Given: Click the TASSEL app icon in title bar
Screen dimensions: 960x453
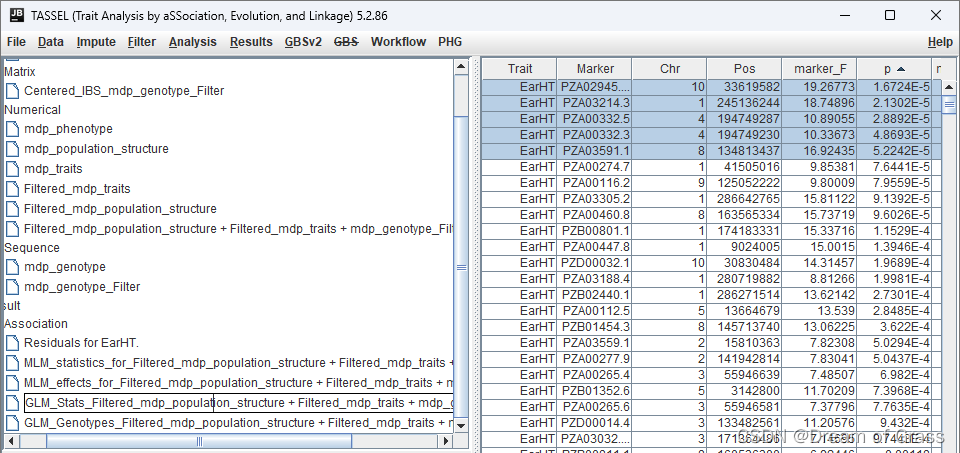Looking at the screenshot, I should tap(17, 15).
